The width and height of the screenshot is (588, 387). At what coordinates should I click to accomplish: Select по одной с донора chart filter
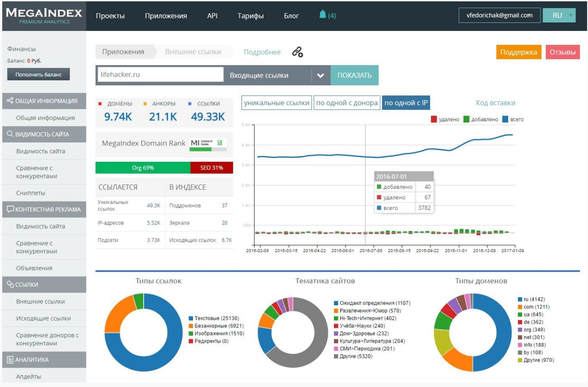click(x=347, y=103)
